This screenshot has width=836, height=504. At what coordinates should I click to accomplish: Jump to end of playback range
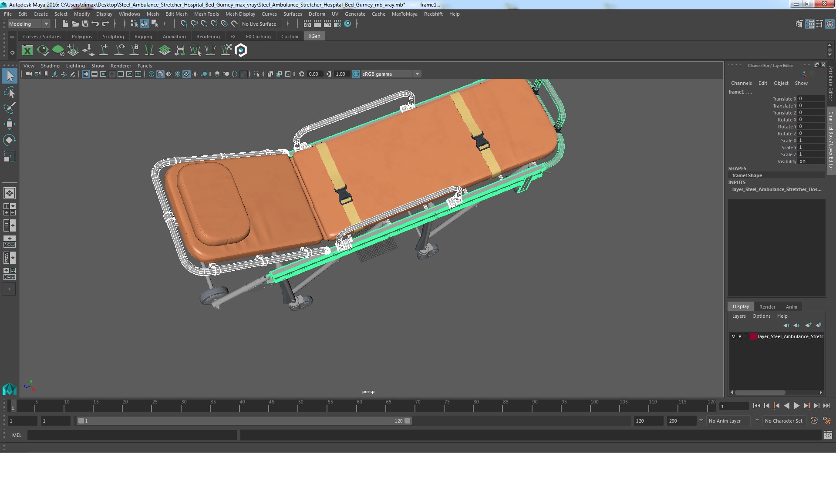click(x=826, y=406)
